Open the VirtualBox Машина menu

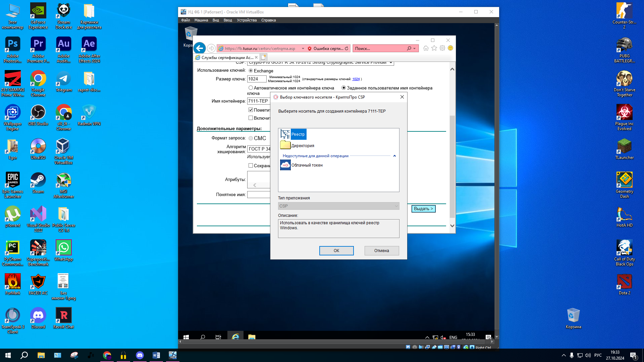tap(201, 20)
